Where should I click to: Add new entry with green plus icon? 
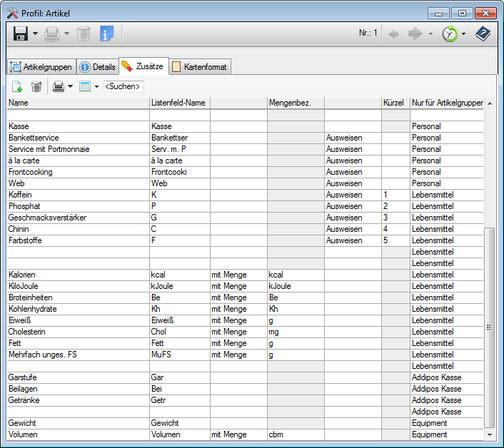(16, 86)
